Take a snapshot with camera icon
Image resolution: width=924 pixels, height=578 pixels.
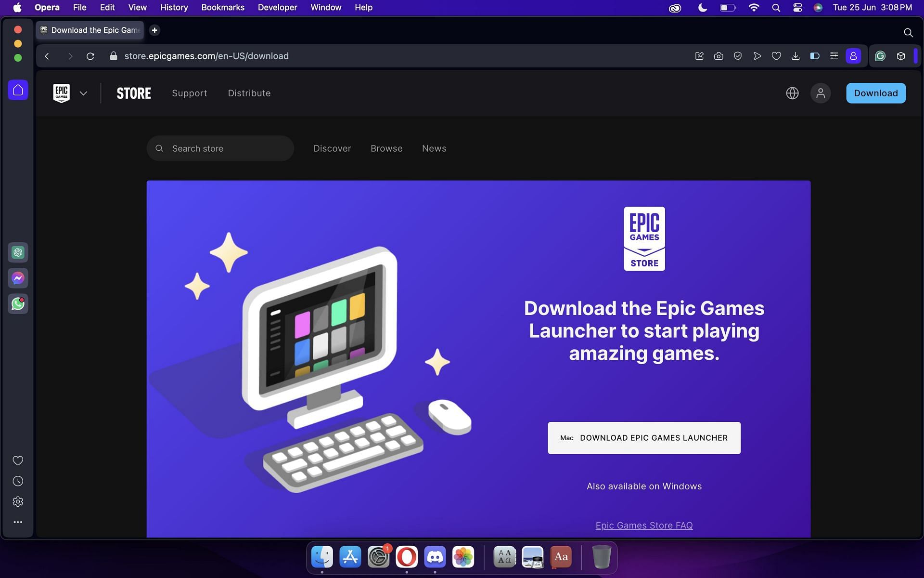tap(719, 56)
